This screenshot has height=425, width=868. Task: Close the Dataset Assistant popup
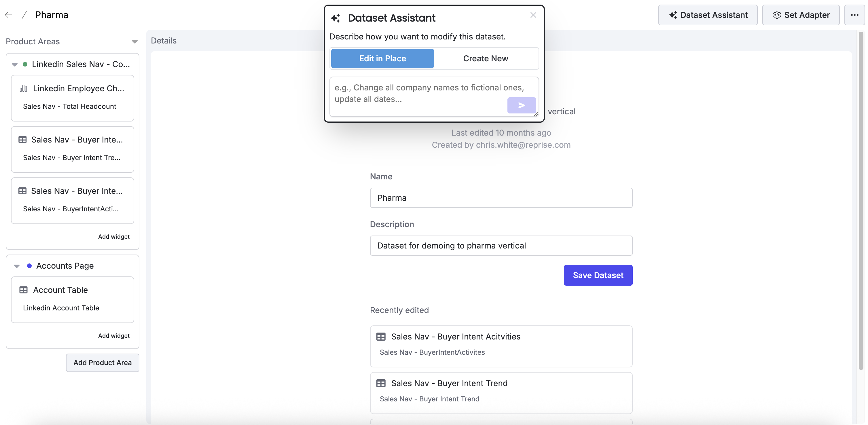click(533, 15)
